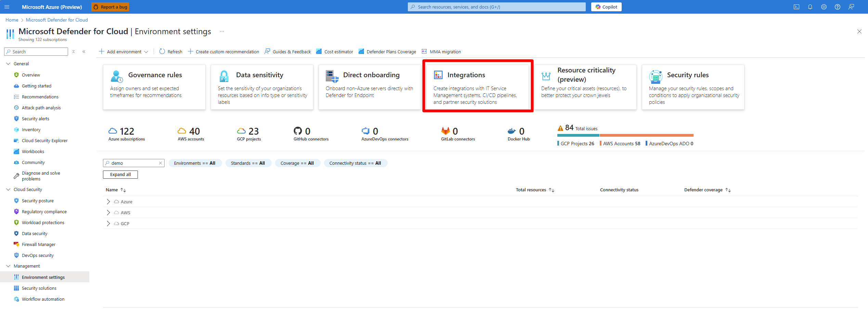Viewport: 868px width, 312px height.
Task: Open the Cost estimator
Action: coord(335,52)
